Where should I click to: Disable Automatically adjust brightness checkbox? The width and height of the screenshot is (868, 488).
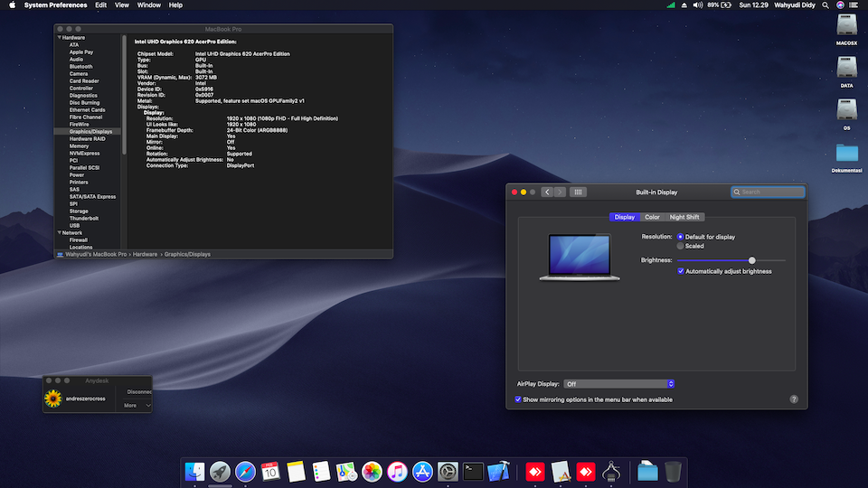681,271
